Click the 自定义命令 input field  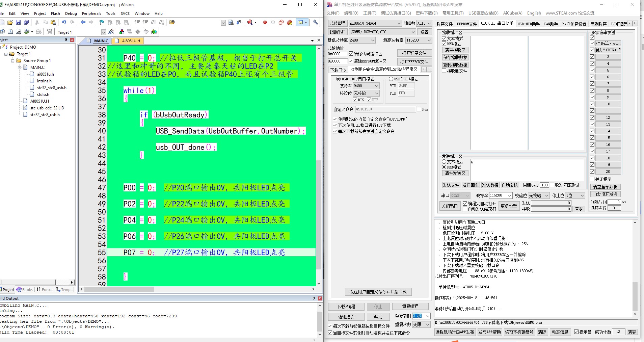[x=385, y=109]
